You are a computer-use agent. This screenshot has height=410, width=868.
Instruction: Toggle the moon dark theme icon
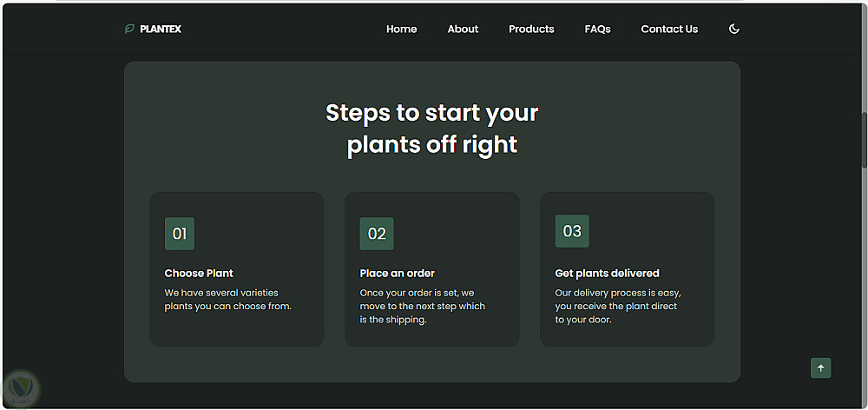coord(733,29)
